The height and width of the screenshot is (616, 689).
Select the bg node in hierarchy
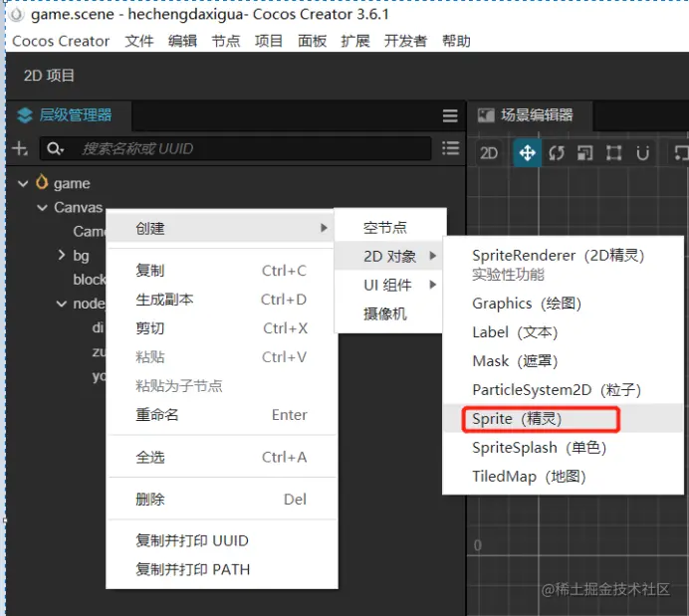pyautogui.click(x=81, y=256)
